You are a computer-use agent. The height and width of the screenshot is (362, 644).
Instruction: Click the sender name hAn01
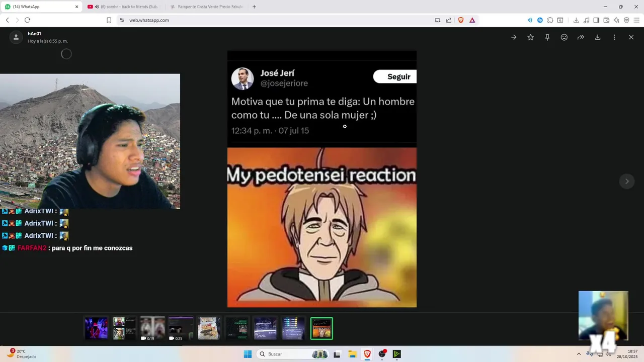[34, 34]
